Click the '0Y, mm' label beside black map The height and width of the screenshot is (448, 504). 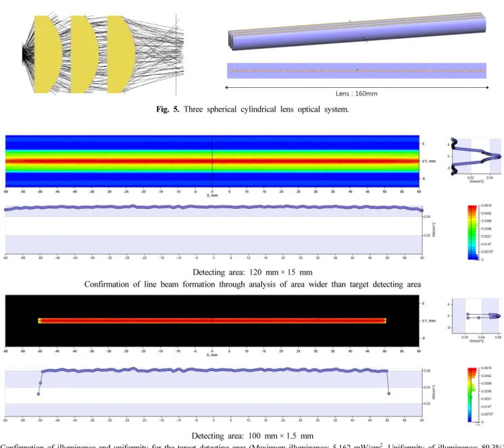(429, 321)
